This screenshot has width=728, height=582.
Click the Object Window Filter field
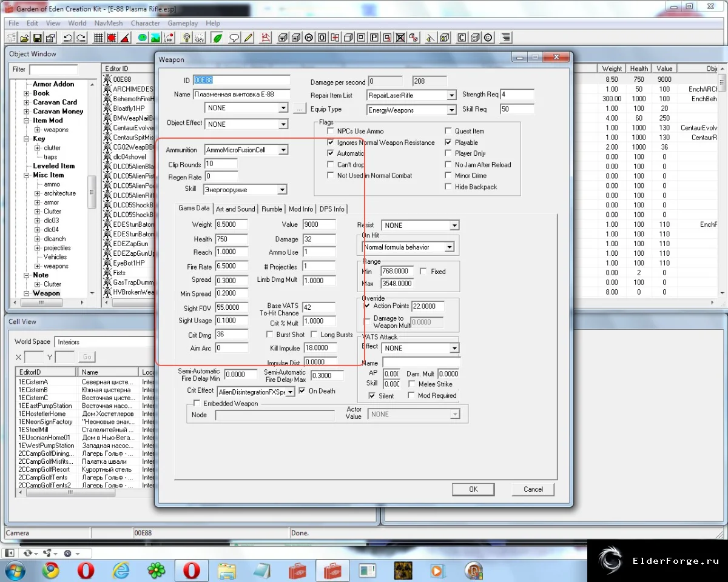[x=53, y=70]
